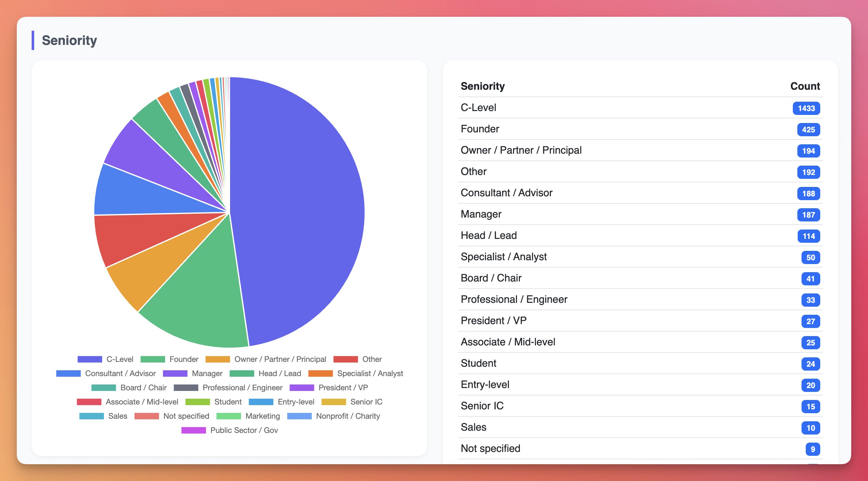The image size is (868, 481).
Task: Click the Marketing legend swatch
Action: (229, 416)
